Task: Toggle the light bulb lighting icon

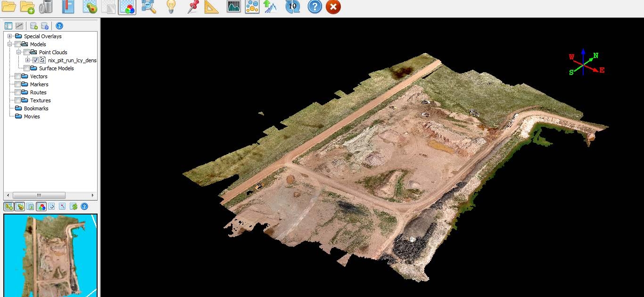Action: 171,7
